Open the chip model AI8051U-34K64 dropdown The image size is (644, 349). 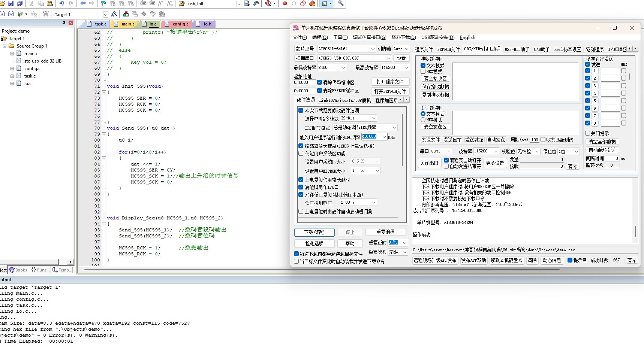click(x=373, y=49)
